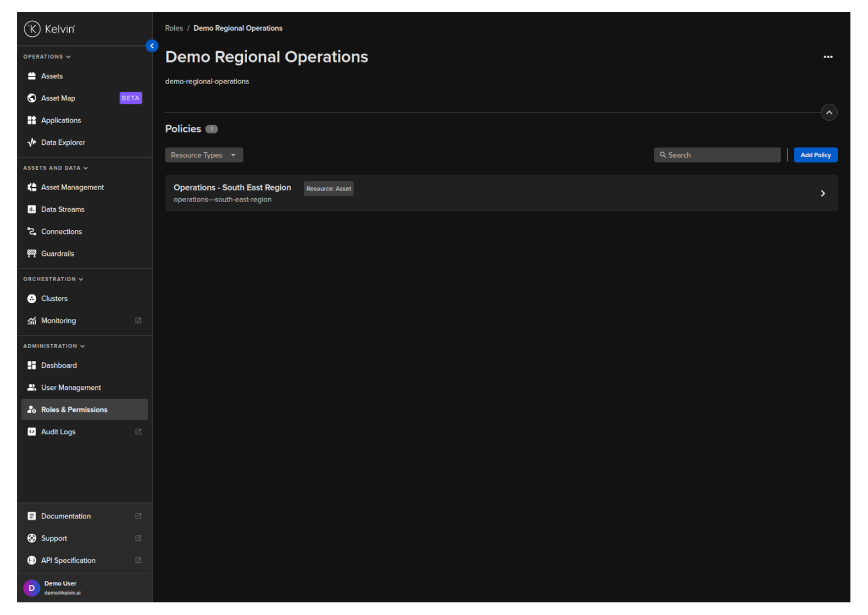The image size is (868, 615).
Task: Collapse the Operations section header
Action: click(47, 57)
